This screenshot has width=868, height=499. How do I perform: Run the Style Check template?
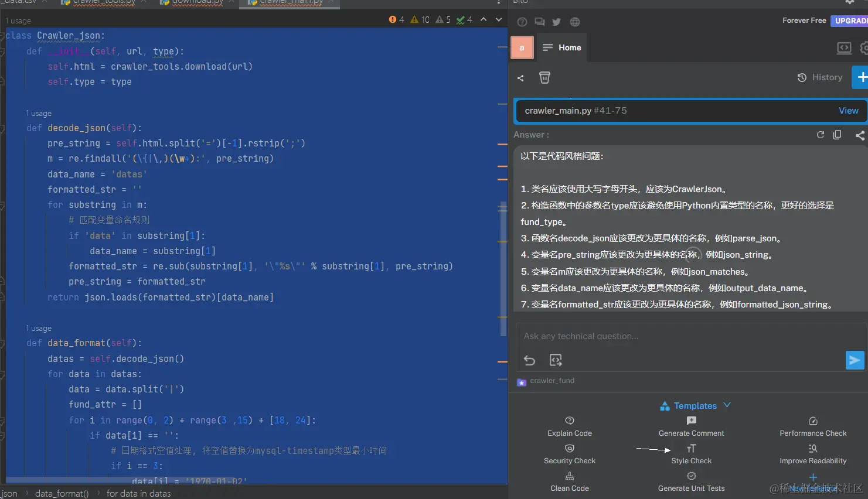tap(692, 454)
